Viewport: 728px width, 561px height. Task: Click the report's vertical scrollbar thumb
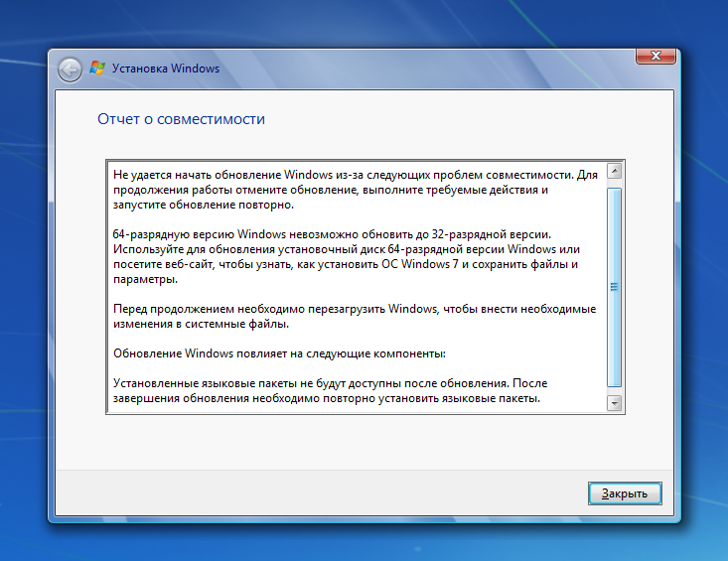(x=614, y=287)
